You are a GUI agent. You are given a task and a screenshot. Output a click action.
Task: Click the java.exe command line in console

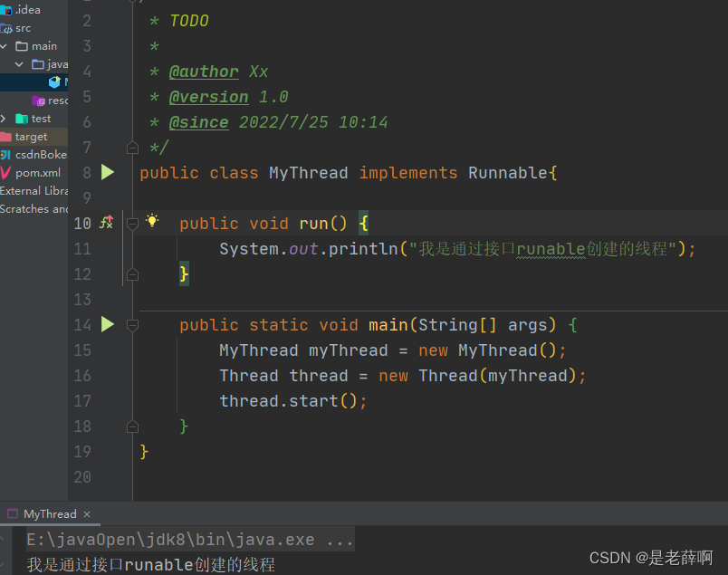tap(190, 540)
